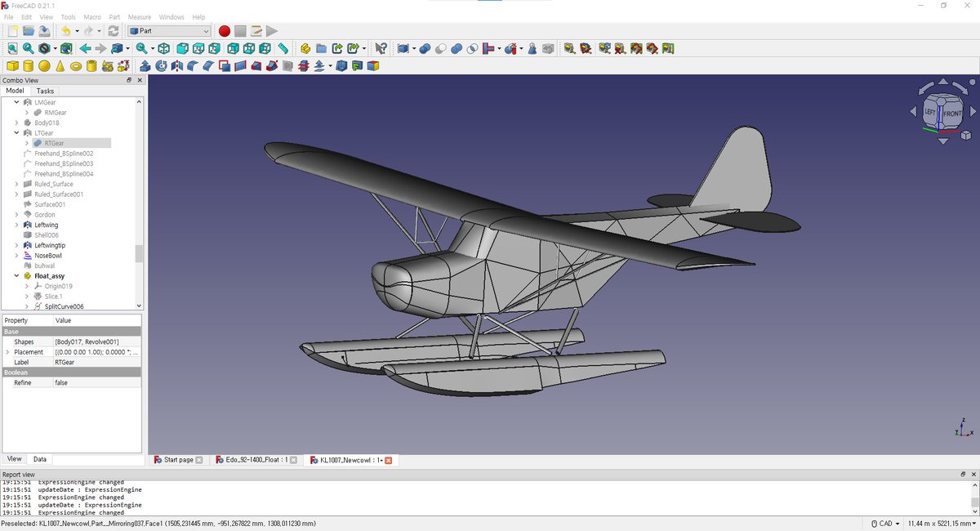This screenshot has width=980, height=531.
Task: Switch to Front view cube icon
Action: 183,49
